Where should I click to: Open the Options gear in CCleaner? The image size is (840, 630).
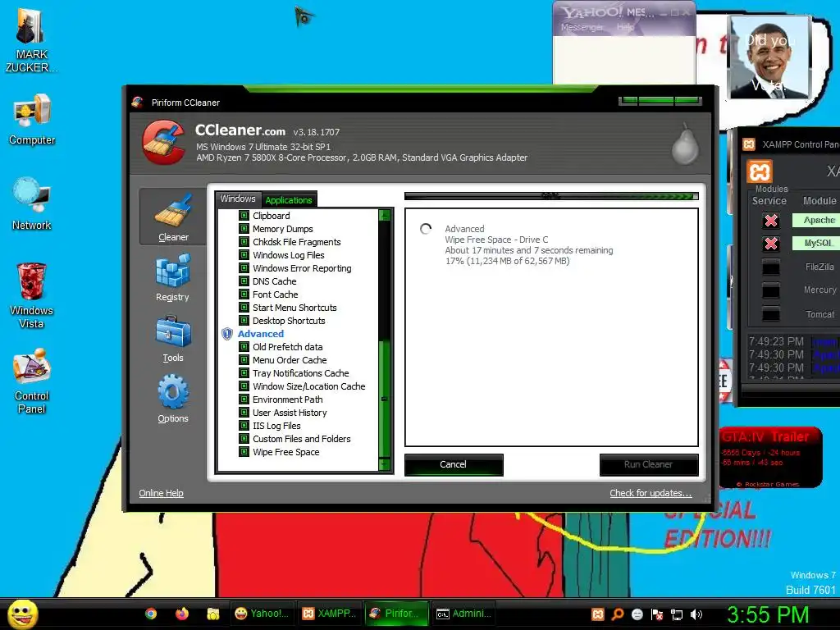coord(172,399)
